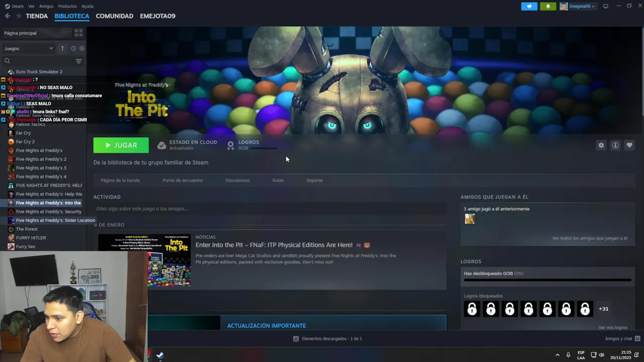Click achievements progress bar 0/38
The width and height of the screenshot is (644, 362).
coord(547,281)
